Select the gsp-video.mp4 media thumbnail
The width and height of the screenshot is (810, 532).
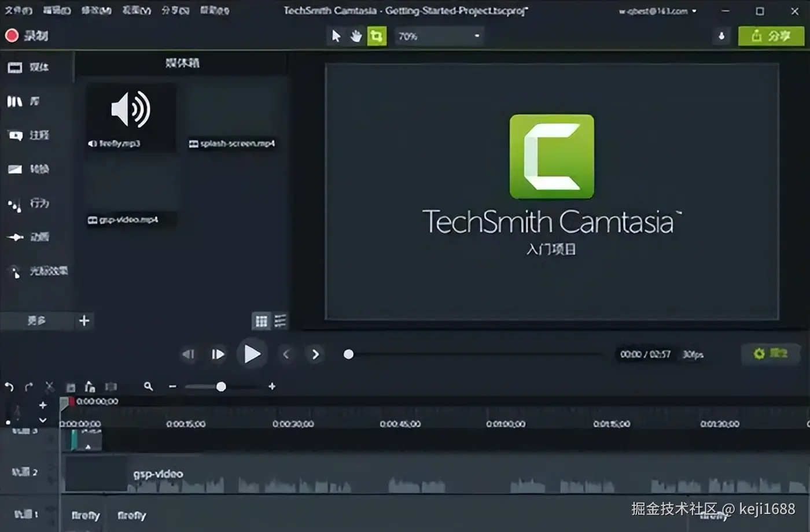[x=131, y=195]
